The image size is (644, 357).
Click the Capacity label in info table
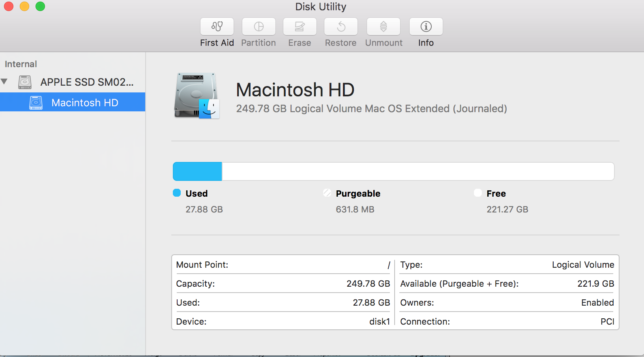[x=195, y=284]
